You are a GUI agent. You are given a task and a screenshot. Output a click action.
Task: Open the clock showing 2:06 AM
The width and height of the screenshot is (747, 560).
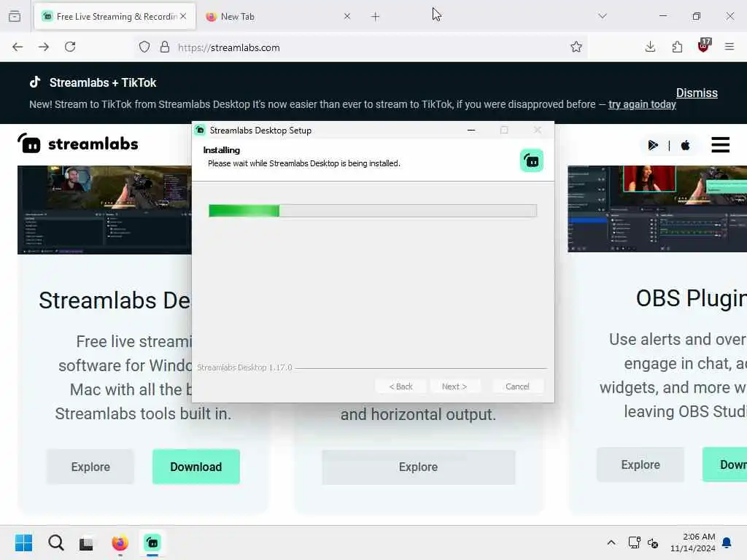coord(693,542)
